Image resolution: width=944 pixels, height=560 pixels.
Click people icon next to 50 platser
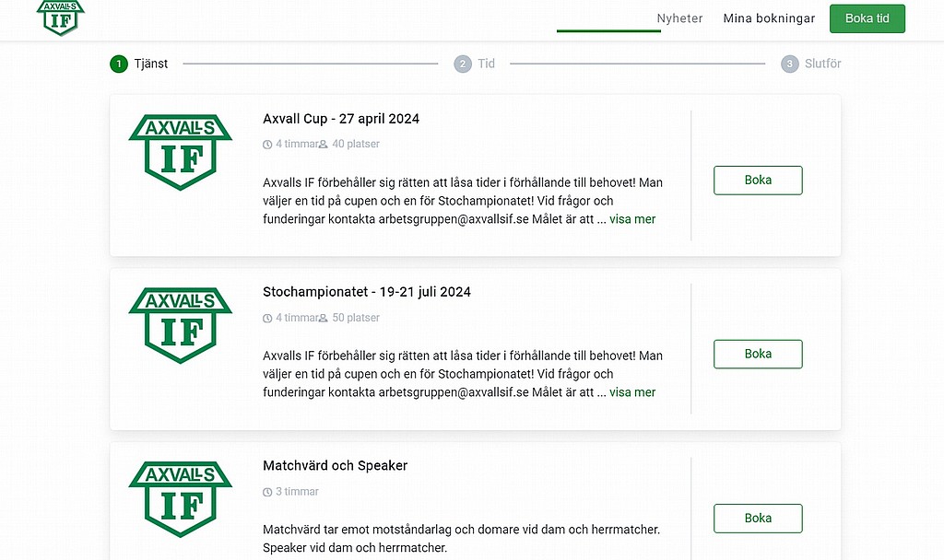tap(324, 318)
